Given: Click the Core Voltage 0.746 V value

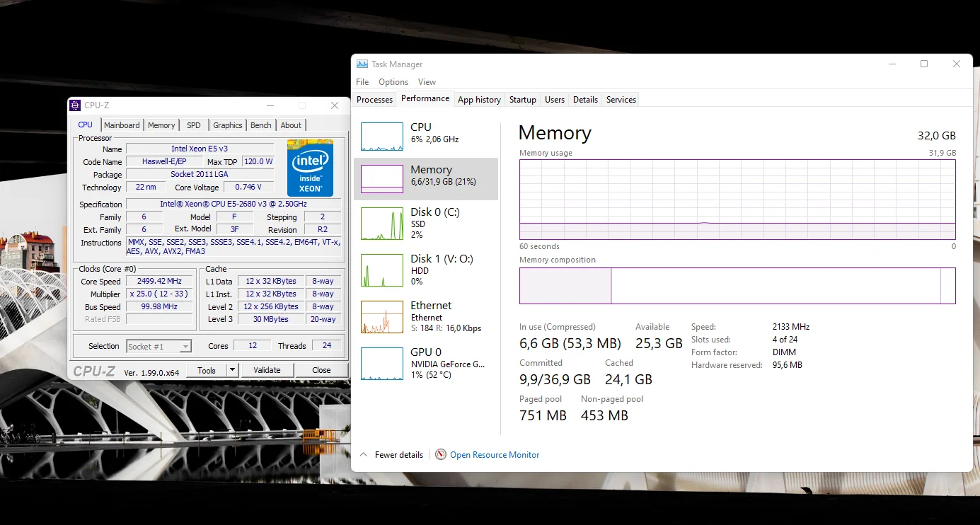Looking at the screenshot, I should (249, 187).
